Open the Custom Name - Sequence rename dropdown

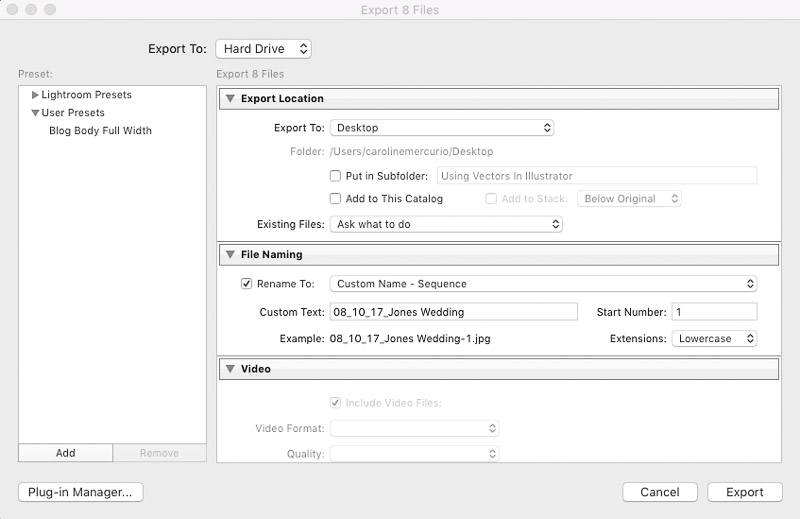tap(543, 284)
